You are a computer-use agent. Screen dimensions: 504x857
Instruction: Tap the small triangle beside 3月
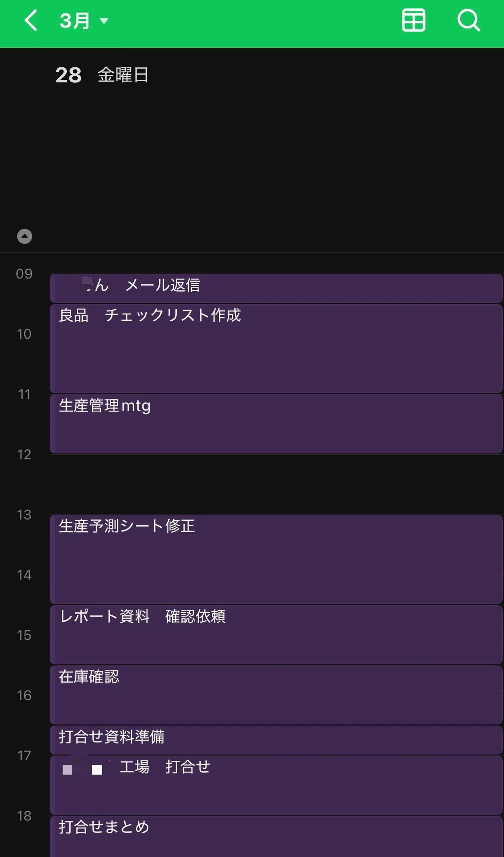pyautogui.click(x=104, y=21)
